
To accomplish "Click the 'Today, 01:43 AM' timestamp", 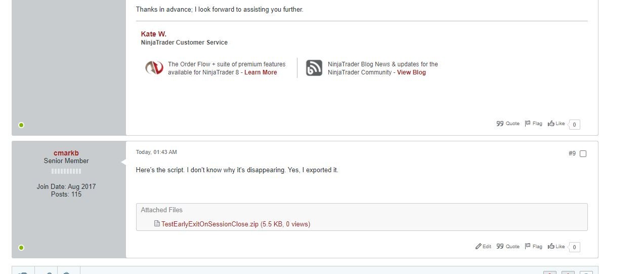I will (156, 152).
